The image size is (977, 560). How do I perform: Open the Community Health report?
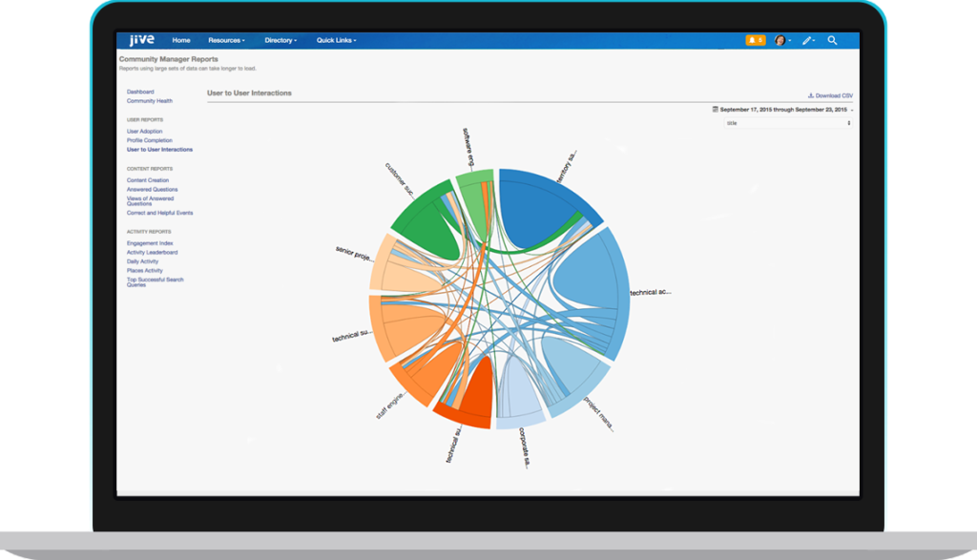coord(150,100)
